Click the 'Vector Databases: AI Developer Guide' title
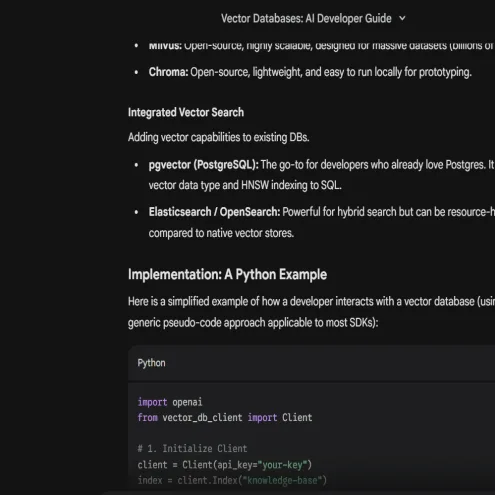Image resolution: width=495 pixels, height=495 pixels. click(306, 18)
